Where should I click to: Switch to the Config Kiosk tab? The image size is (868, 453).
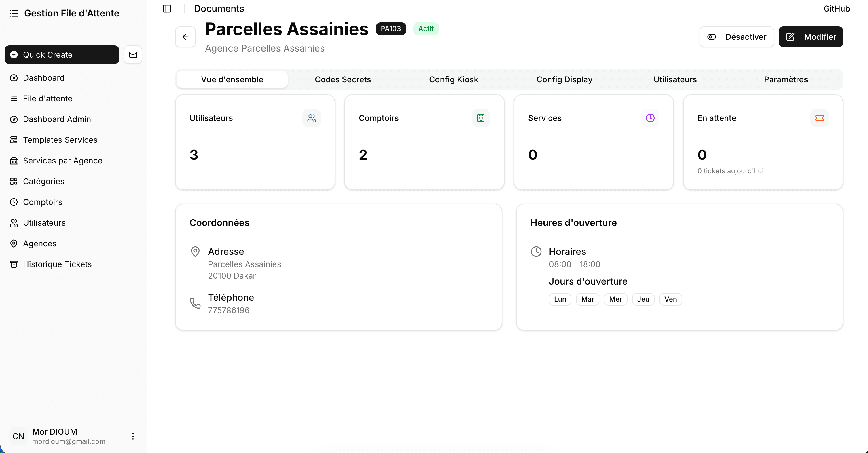pos(453,79)
